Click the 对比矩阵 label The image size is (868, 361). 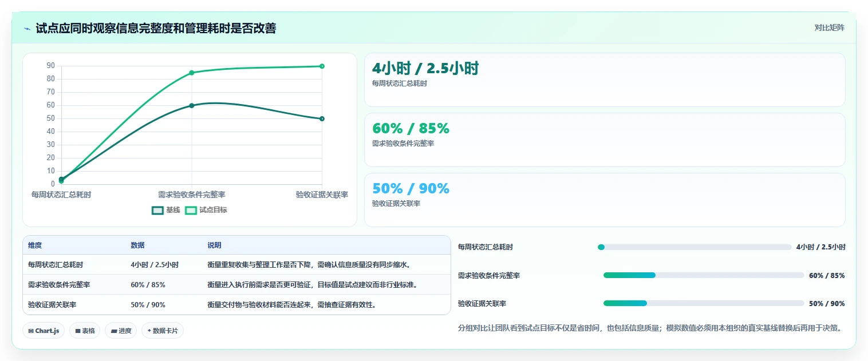(829, 27)
